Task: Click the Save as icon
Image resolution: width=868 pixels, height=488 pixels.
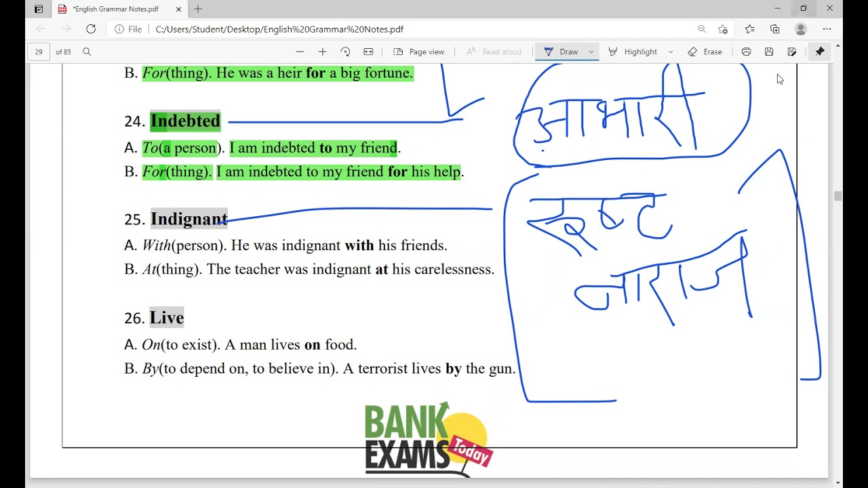Action: (792, 52)
